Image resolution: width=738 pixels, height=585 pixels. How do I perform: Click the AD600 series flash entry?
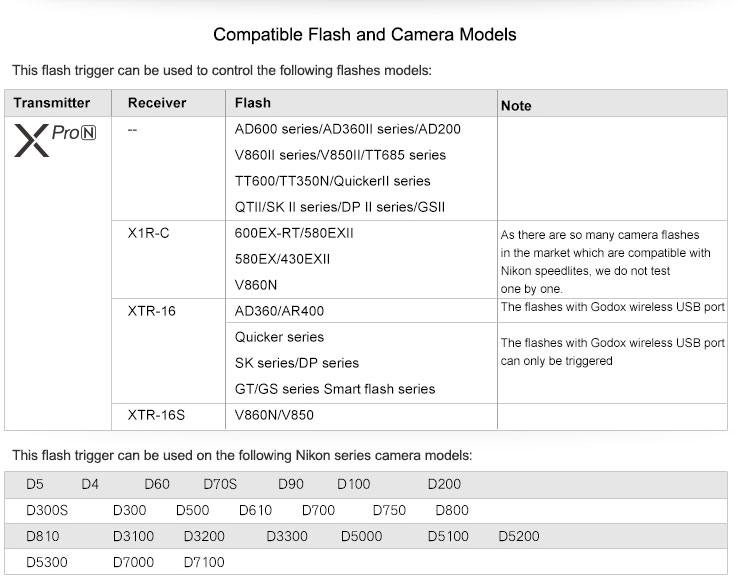pyautogui.click(x=347, y=129)
